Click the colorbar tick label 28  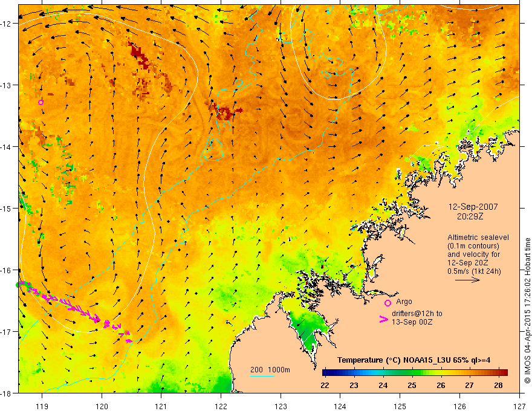click(x=498, y=385)
